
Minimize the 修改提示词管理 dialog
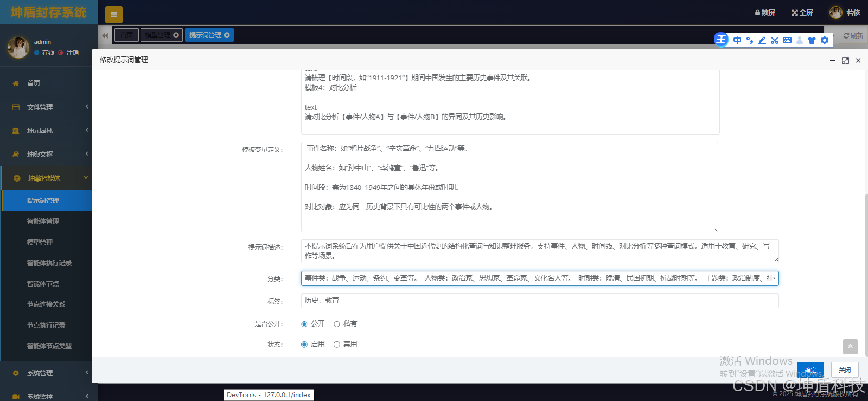pyautogui.click(x=833, y=60)
